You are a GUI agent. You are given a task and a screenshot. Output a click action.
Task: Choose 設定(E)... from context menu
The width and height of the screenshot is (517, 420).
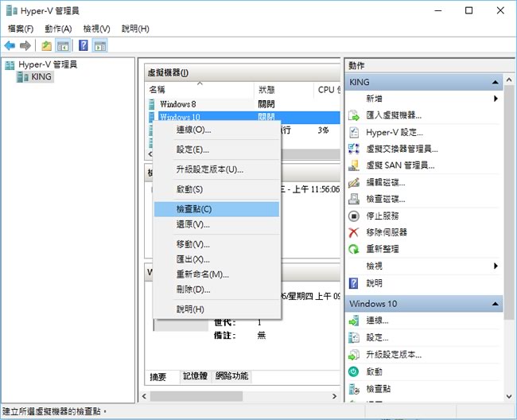(216, 150)
